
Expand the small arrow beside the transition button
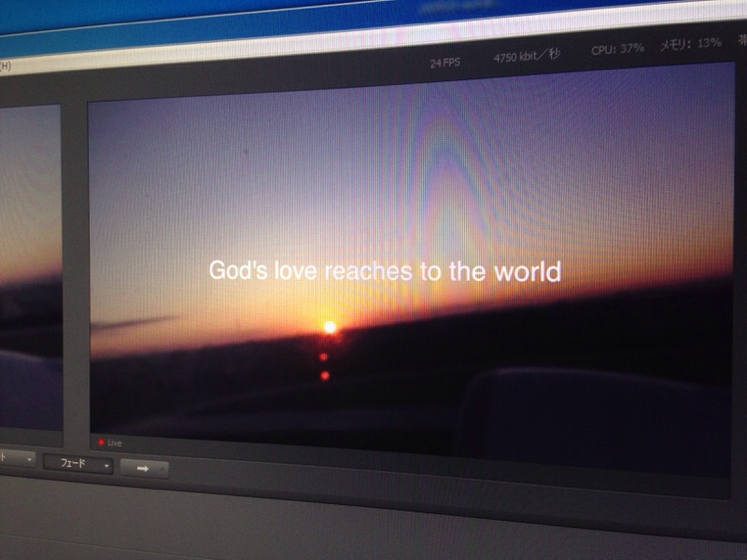(165, 469)
